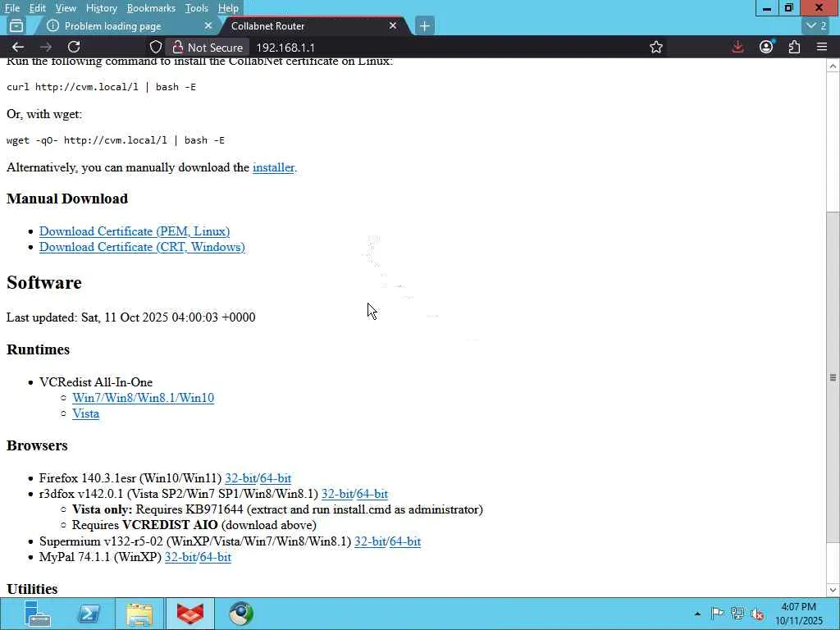The height and width of the screenshot is (630, 840).
Task: Open the History menu
Action: click(x=101, y=8)
